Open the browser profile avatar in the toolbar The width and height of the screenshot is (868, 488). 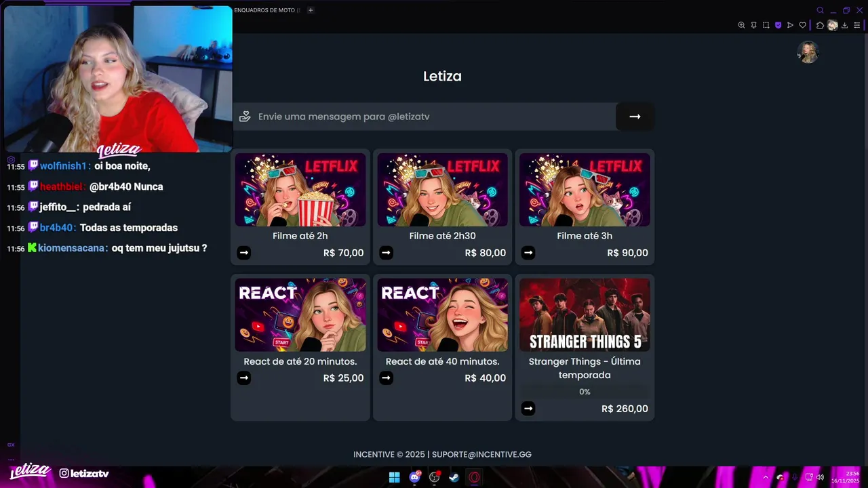point(833,25)
